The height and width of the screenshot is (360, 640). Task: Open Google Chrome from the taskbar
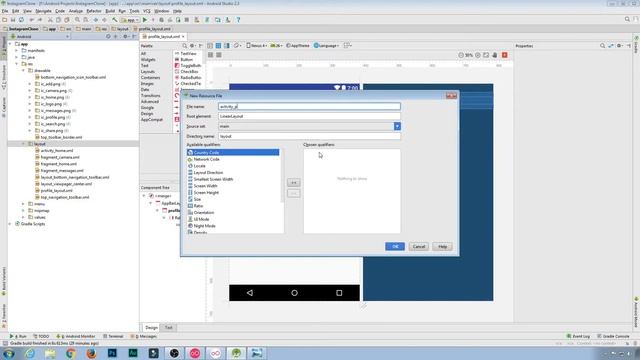coord(71,353)
